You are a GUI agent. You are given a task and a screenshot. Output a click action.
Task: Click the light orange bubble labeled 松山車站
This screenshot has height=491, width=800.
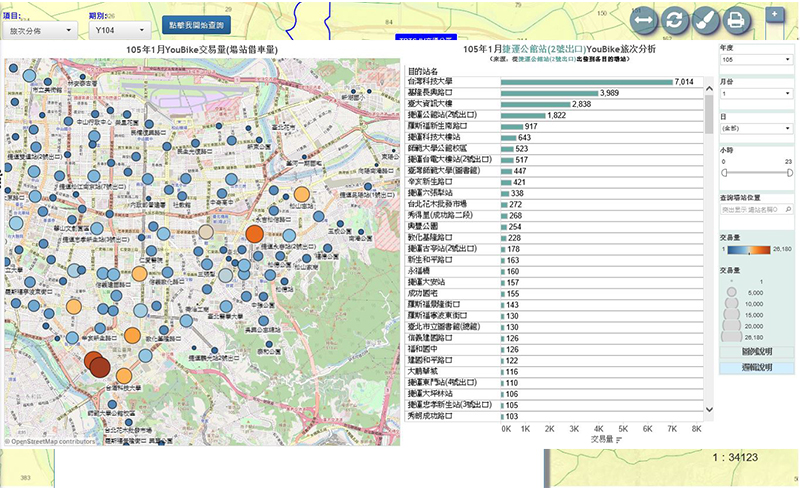302,194
